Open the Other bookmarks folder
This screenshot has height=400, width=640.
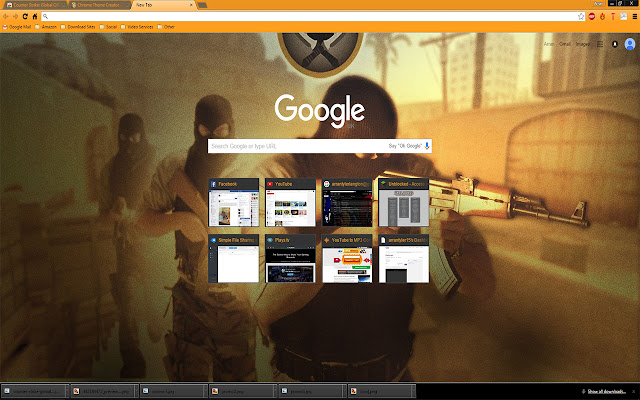[x=166, y=27]
